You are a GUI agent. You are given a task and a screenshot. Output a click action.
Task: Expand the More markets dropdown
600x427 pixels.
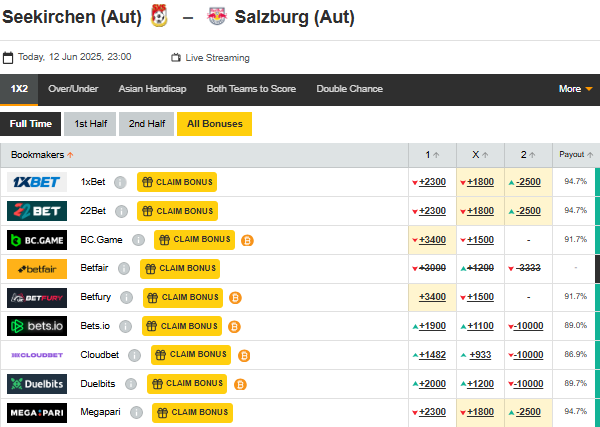tap(575, 89)
